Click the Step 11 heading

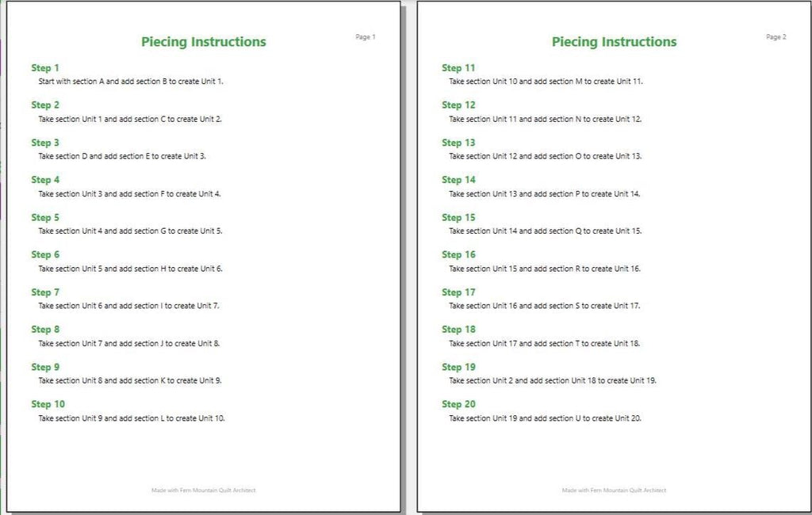tap(458, 68)
